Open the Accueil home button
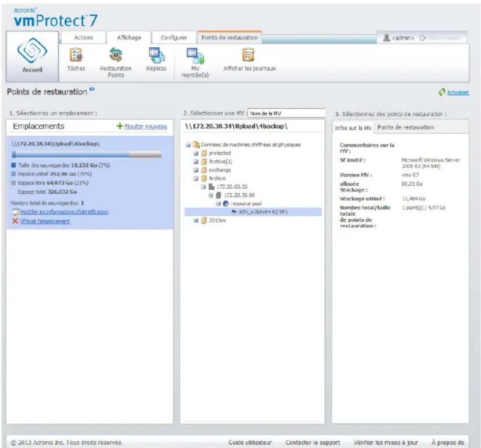This screenshot has width=481, height=448. pyautogui.click(x=32, y=56)
